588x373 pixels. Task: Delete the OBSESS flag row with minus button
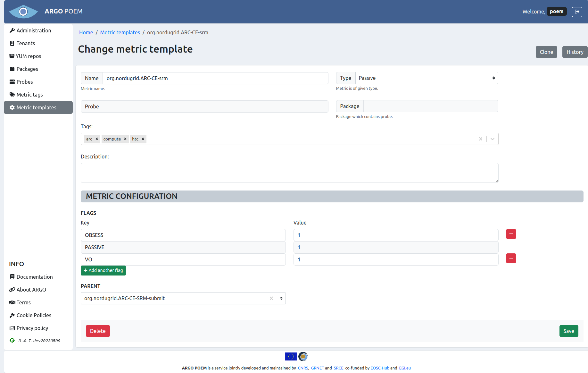click(511, 234)
